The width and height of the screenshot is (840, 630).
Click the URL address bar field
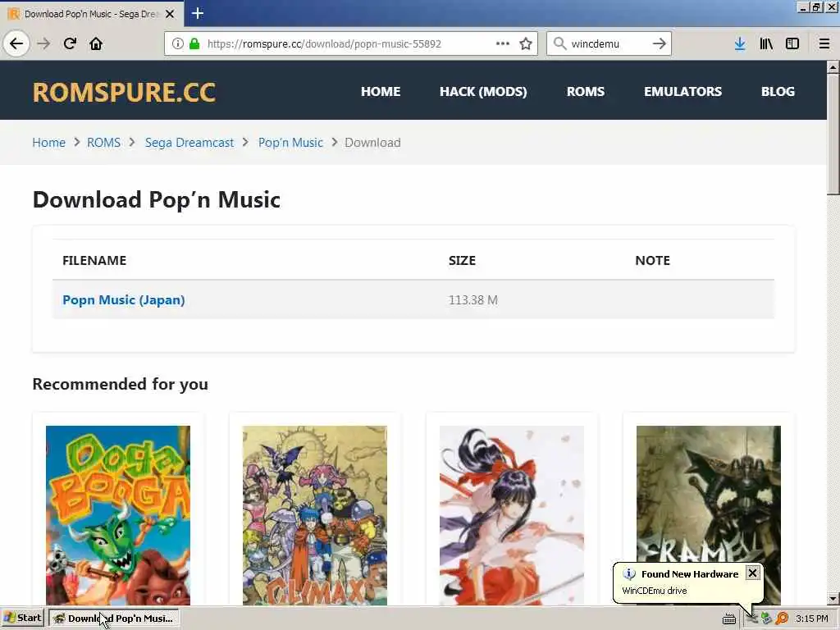[x=349, y=43]
